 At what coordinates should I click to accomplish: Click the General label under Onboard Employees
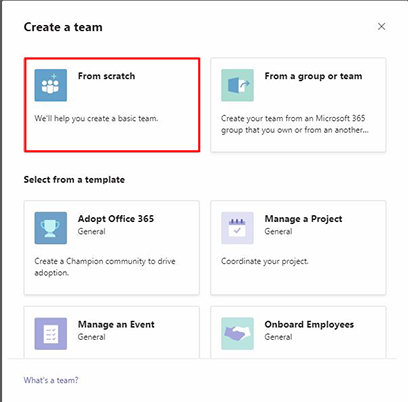tap(278, 337)
